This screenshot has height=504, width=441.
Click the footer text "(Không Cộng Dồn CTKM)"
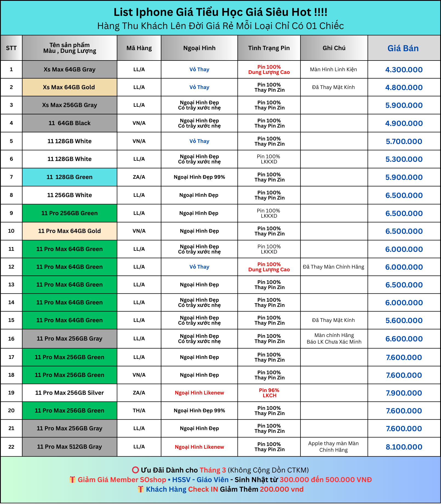268,470
